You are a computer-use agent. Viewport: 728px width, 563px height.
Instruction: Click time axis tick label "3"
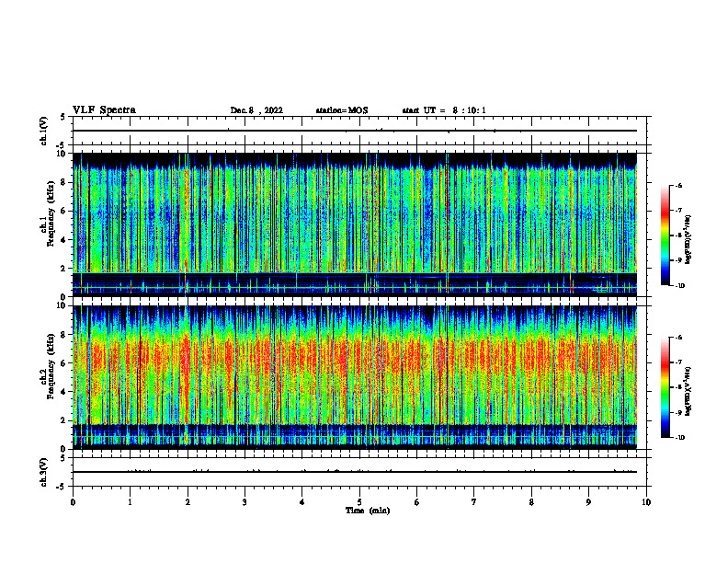[245, 502]
